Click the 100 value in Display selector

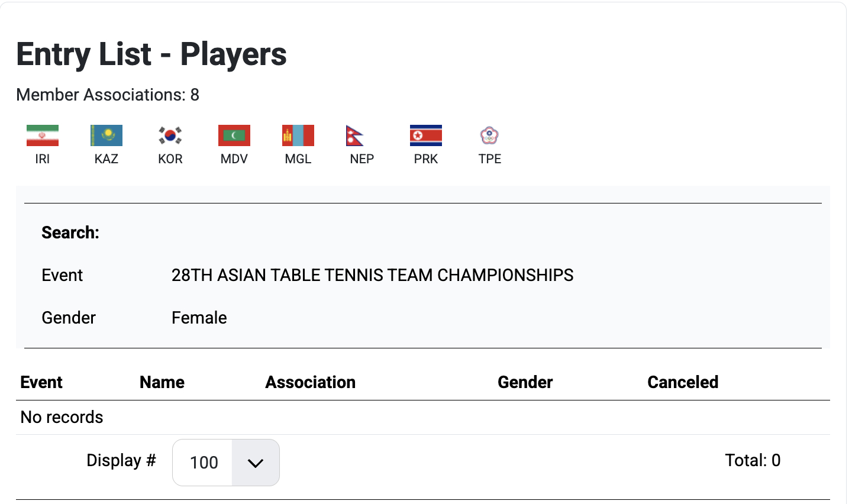tap(203, 463)
